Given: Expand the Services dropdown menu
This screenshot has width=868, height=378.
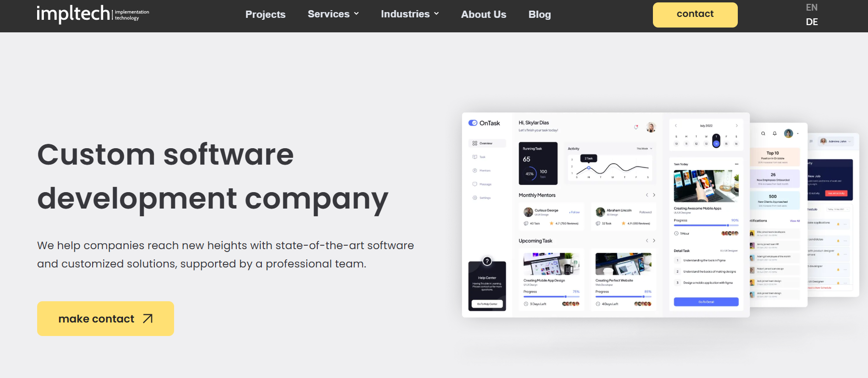Looking at the screenshot, I should 333,14.
